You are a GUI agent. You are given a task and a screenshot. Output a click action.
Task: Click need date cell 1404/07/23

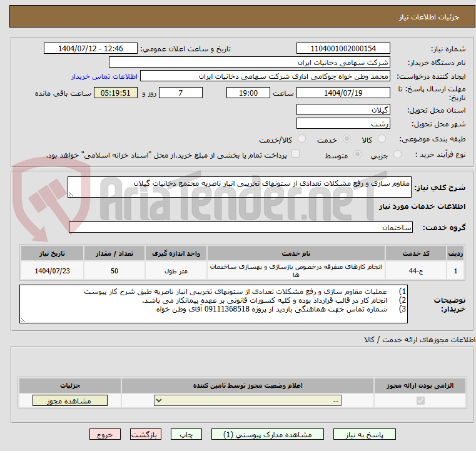coord(52,270)
